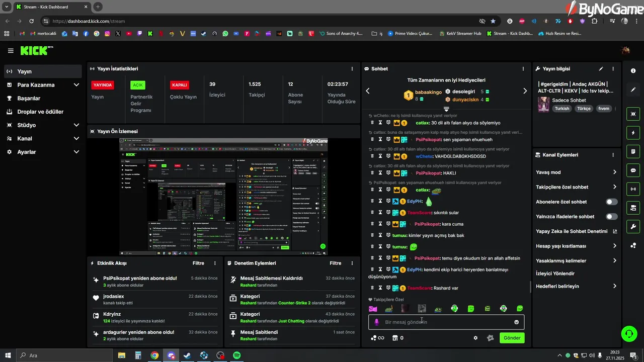The width and height of the screenshot is (644, 362).
Task: Open Hedefleri belirleyin options chevron
Action: click(x=614, y=286)
